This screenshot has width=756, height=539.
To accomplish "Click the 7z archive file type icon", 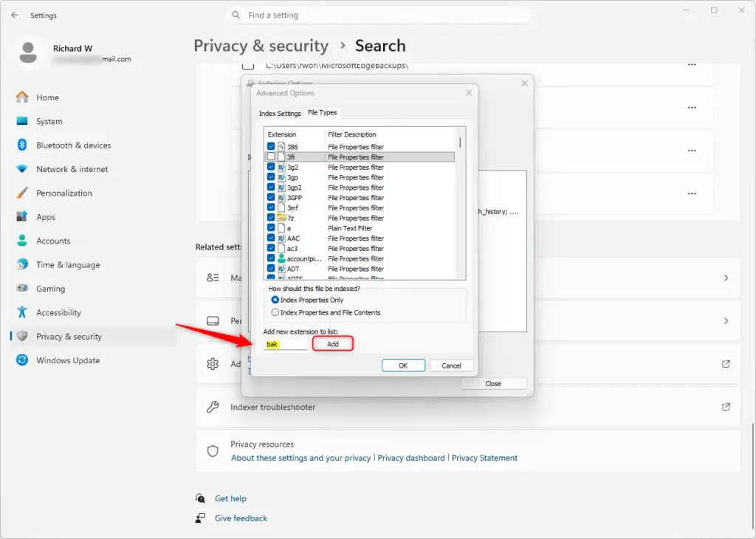I will click(281, 218).
